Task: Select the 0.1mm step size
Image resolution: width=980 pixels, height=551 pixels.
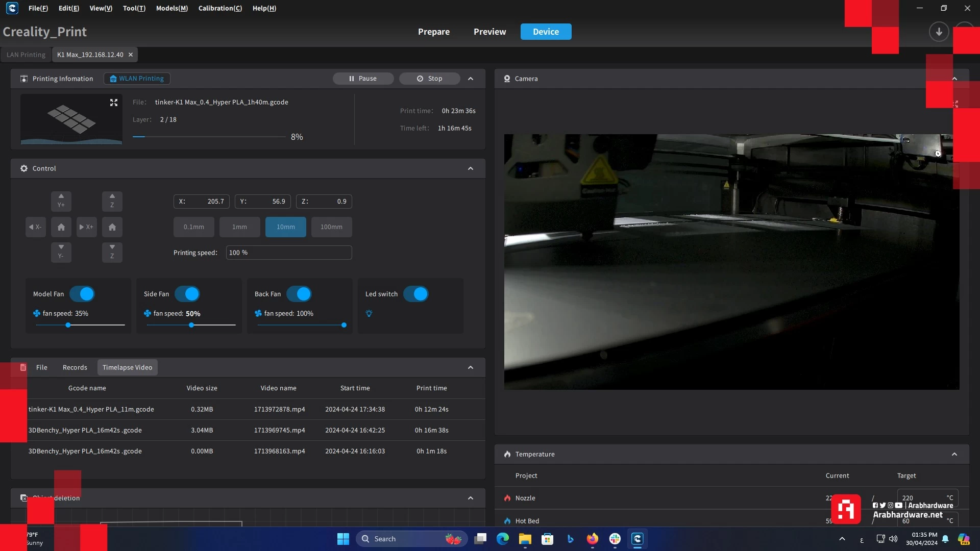Action: (194, 227)
